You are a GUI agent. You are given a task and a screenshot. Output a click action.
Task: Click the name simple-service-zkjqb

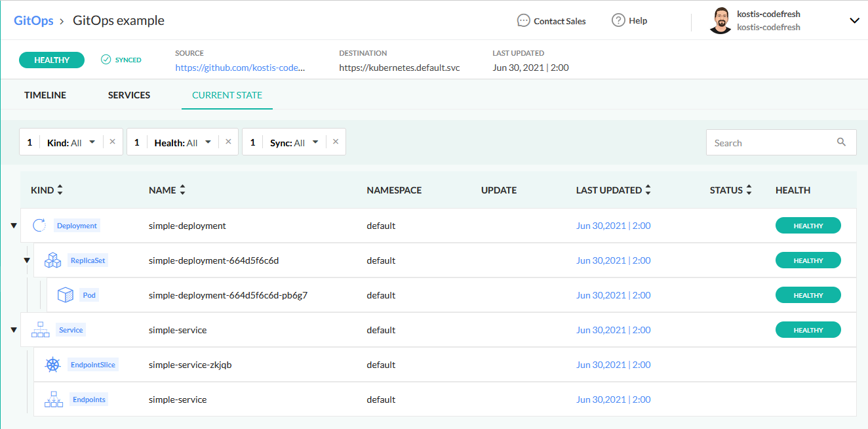190,365
